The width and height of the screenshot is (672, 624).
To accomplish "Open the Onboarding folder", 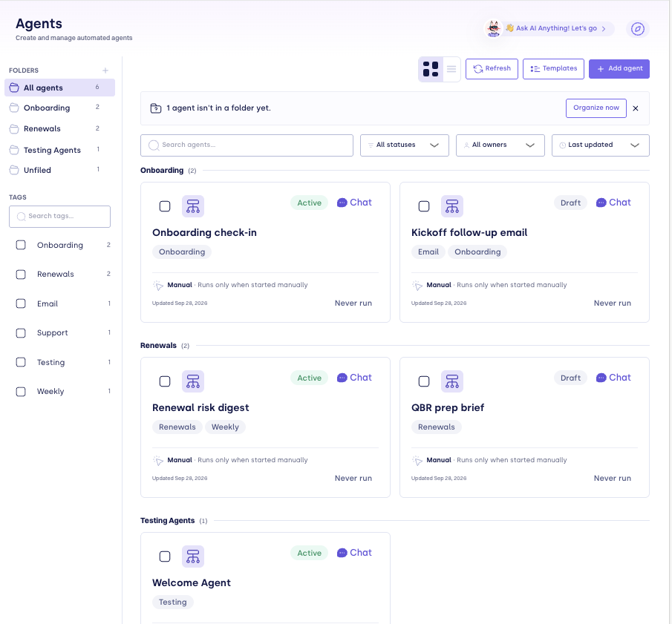I will [59, 108].
